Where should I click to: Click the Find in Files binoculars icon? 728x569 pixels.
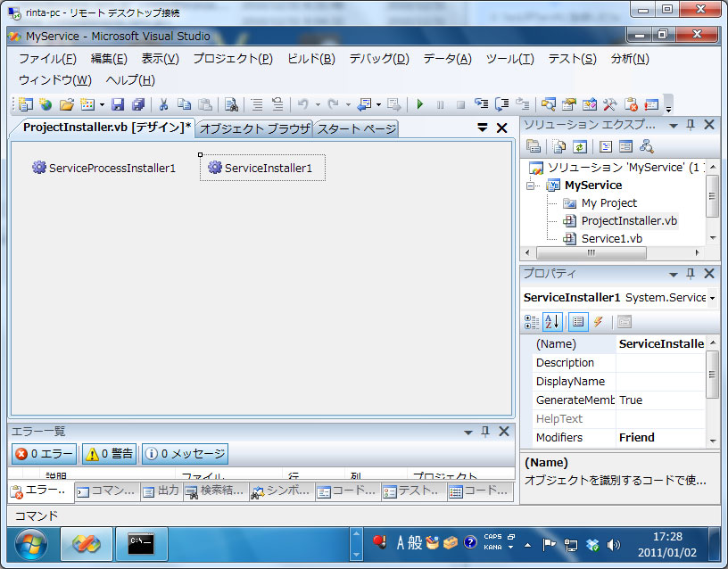click(231, 104)
